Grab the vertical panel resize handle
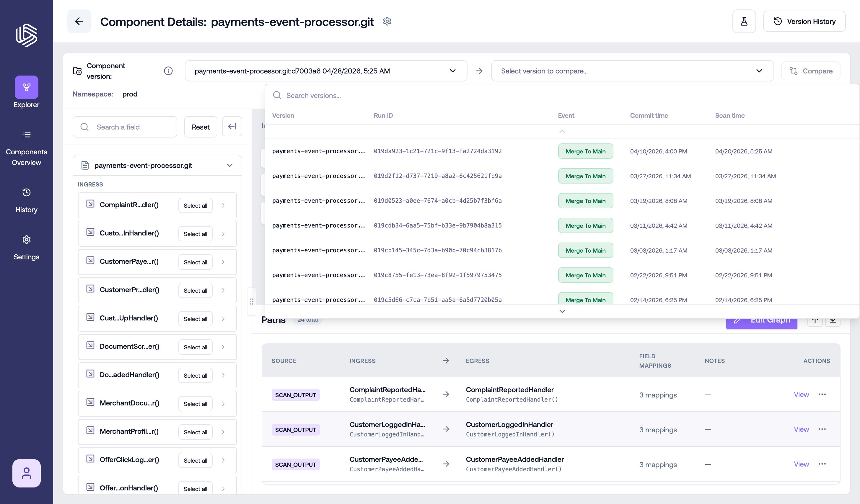This screenshot has height=504, width=860. click(x=252, y=302)
